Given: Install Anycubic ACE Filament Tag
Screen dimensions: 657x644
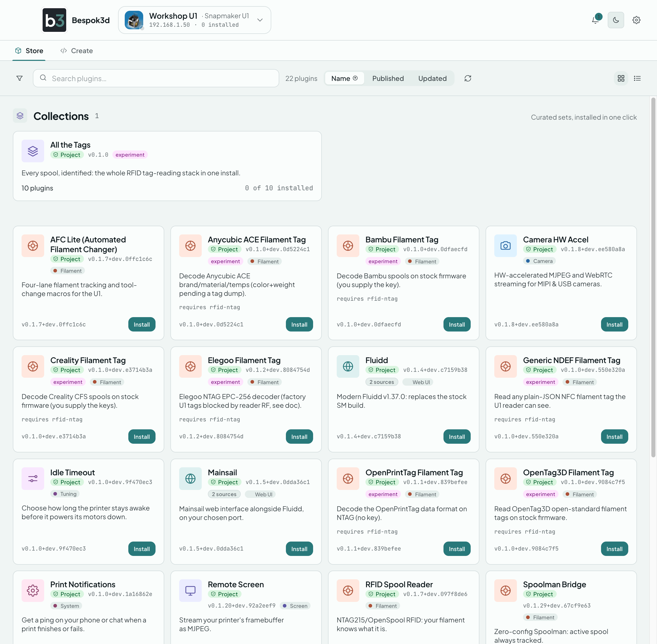Looking at the screenshot, I should [299, 324].
